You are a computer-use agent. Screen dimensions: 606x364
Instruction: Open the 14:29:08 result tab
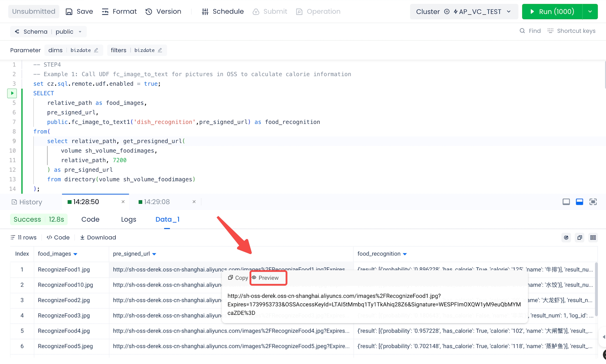point(157,202)
